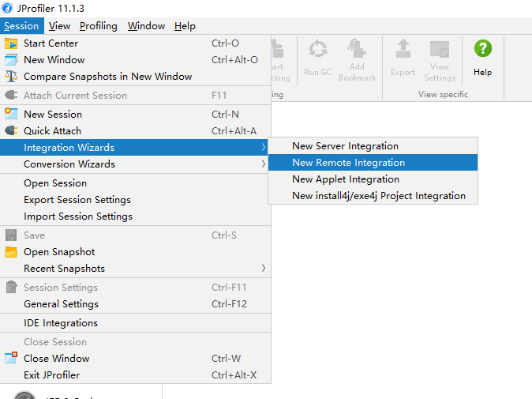The width and height of the screenshot is (532, 399).
Task: Click the Session Settings clipboard icon
Action: [x=11, y=288]
